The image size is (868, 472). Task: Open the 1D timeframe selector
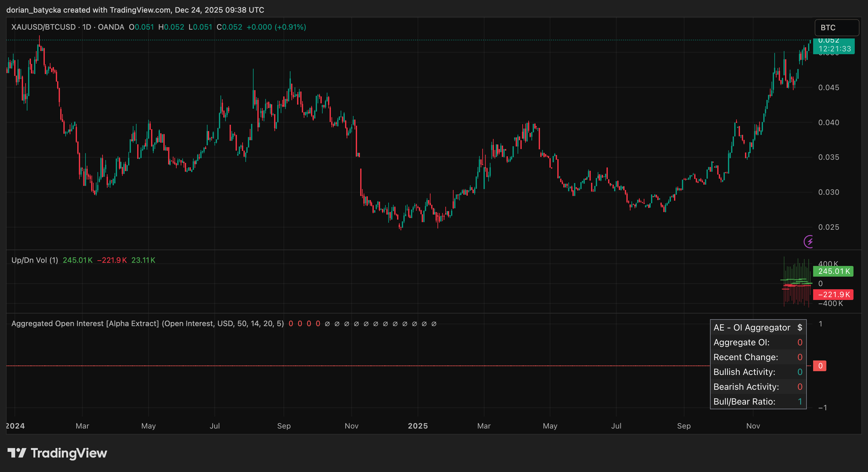87,27
